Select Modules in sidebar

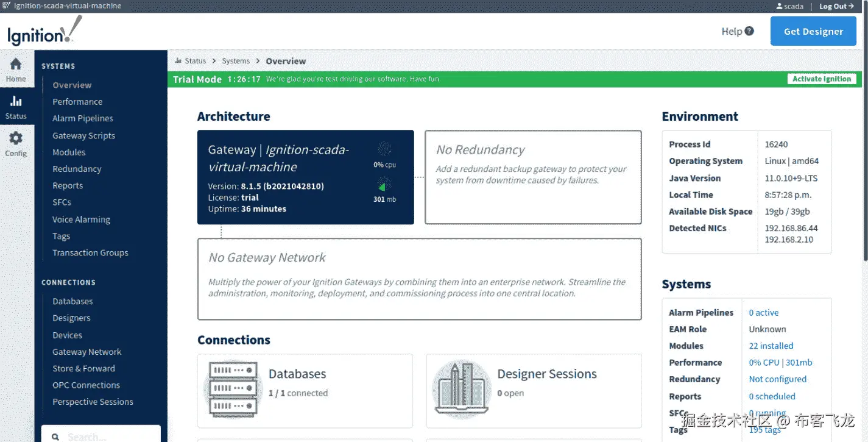(x=69, y=152)
